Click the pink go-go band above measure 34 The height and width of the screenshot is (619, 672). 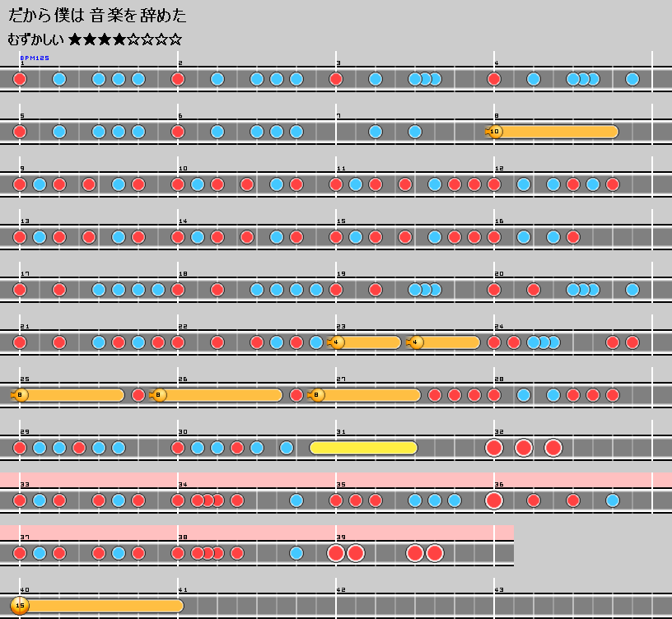point(247,479)
